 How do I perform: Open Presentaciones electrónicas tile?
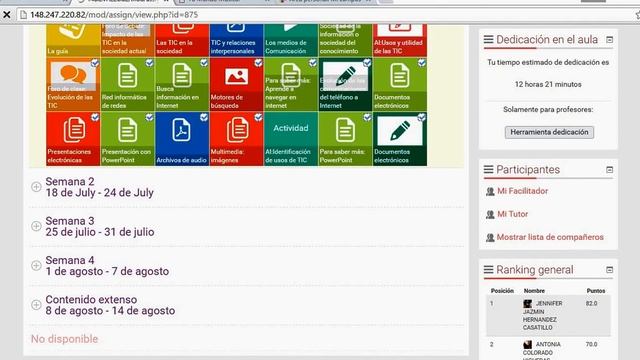73,139
